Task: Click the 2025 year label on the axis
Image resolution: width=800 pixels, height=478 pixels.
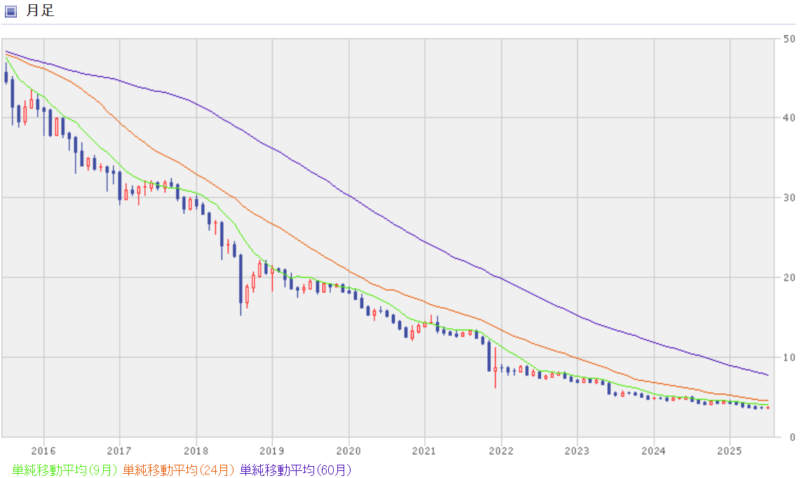Action: point(730,451)
